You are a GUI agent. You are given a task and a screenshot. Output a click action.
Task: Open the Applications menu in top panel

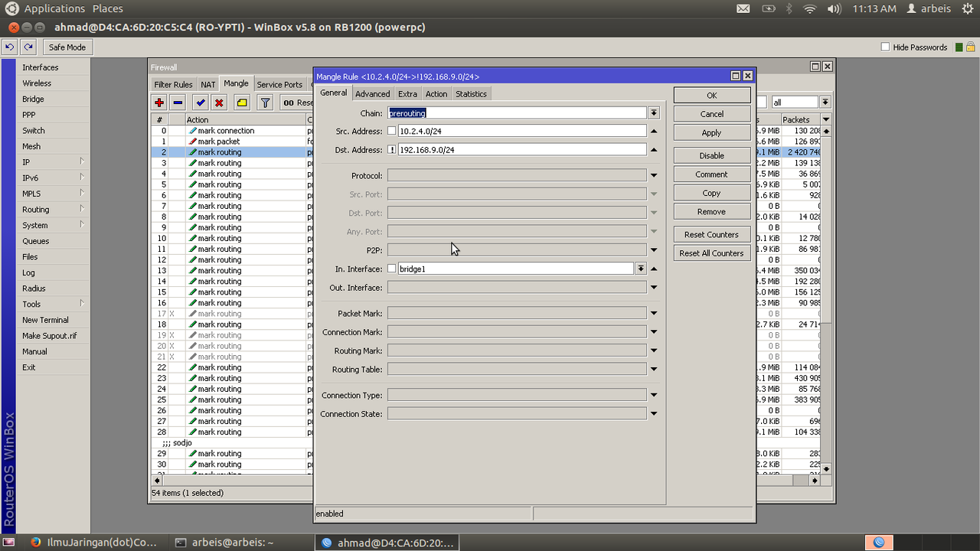[x=54, y=8]
